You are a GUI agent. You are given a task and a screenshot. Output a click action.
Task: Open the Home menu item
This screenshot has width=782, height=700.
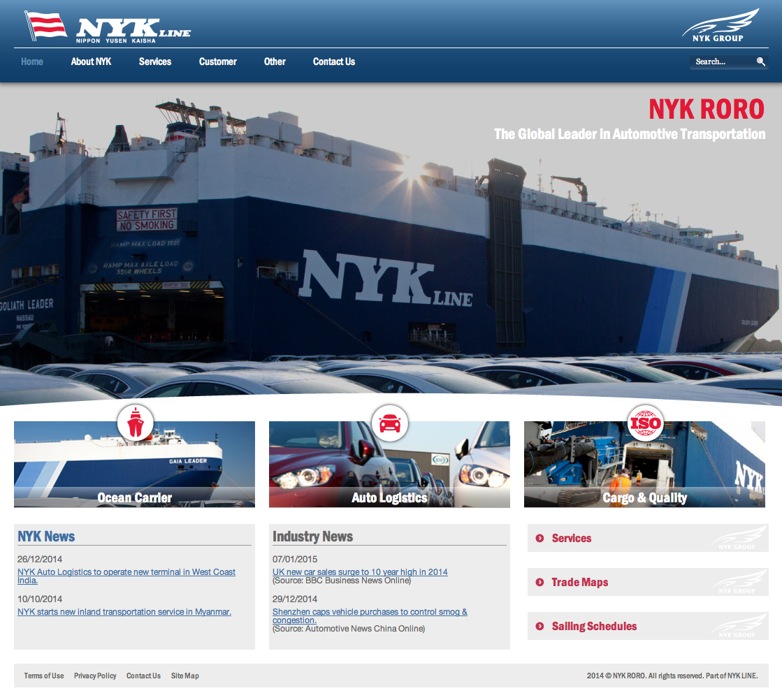click(x=32, y=61)
